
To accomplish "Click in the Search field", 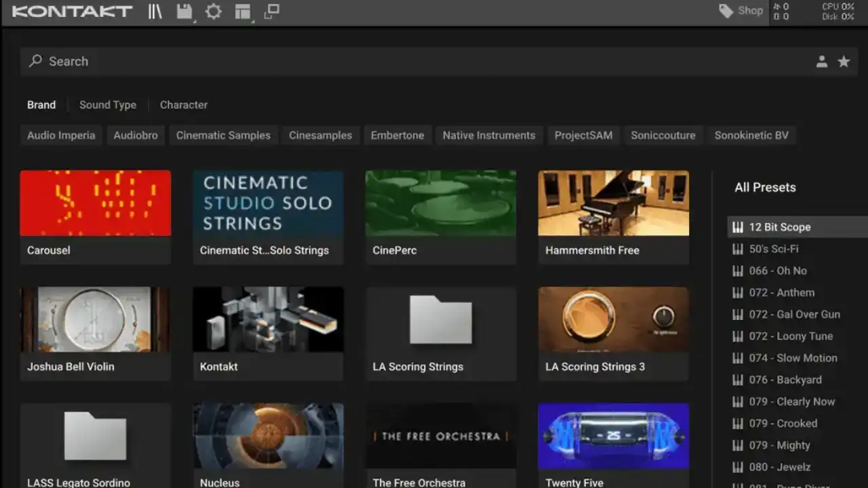I will (407, 62).
